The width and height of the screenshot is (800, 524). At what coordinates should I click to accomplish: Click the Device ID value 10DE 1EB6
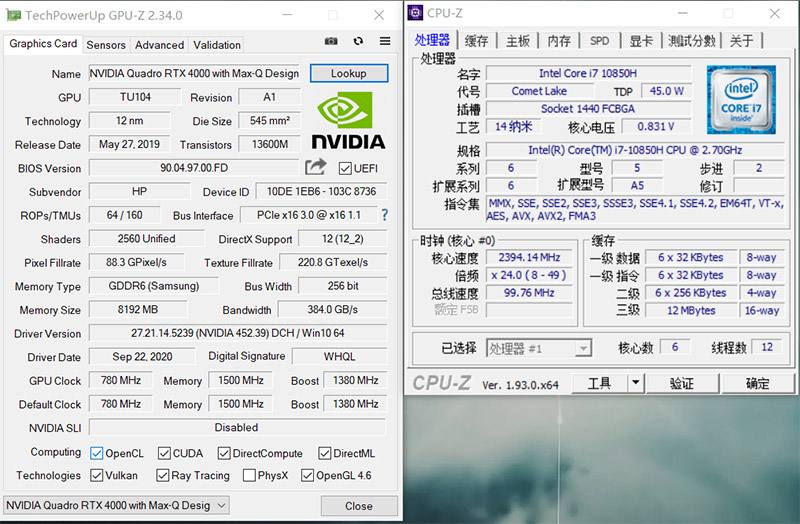[x=321, y=191]
